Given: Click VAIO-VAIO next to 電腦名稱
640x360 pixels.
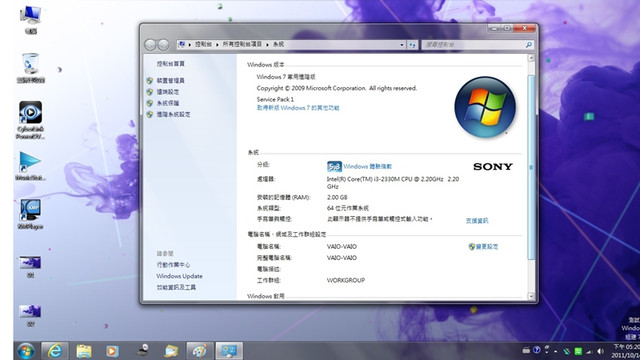Looking at the screenshot, I should (342, 247).
